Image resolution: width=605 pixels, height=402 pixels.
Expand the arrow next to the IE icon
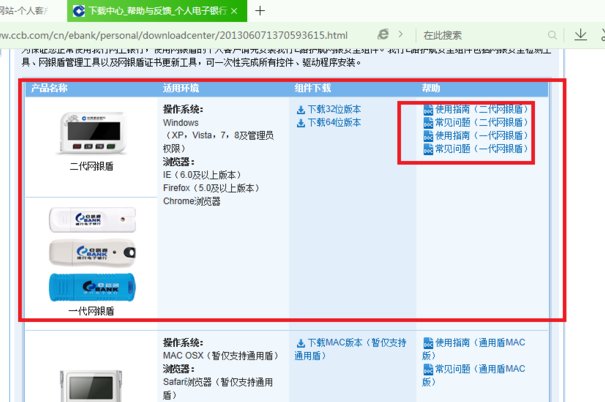(x=401, y=34)
